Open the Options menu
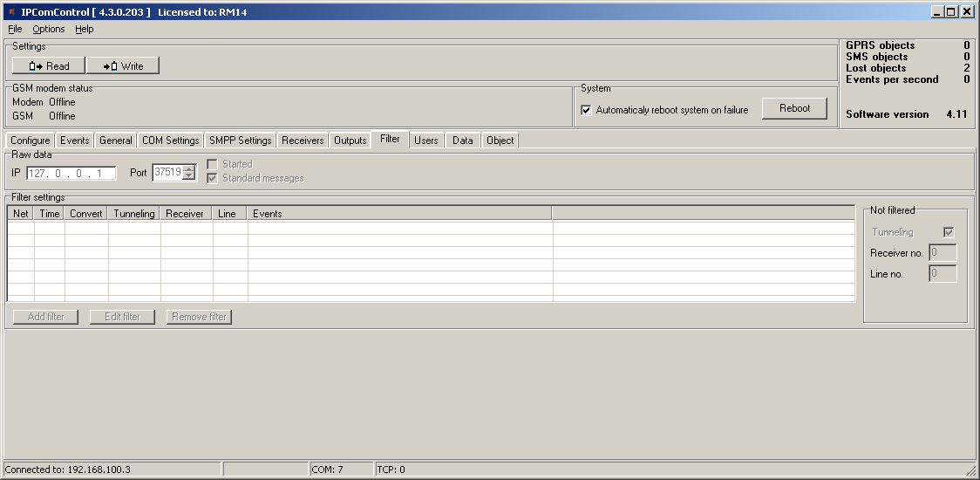Viewport: 980px width, 480px height. [x=49, y=29]
